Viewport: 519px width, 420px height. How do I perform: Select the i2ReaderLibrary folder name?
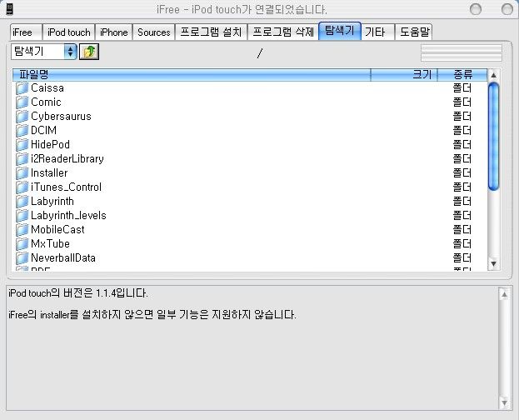(x=67, y=159)
